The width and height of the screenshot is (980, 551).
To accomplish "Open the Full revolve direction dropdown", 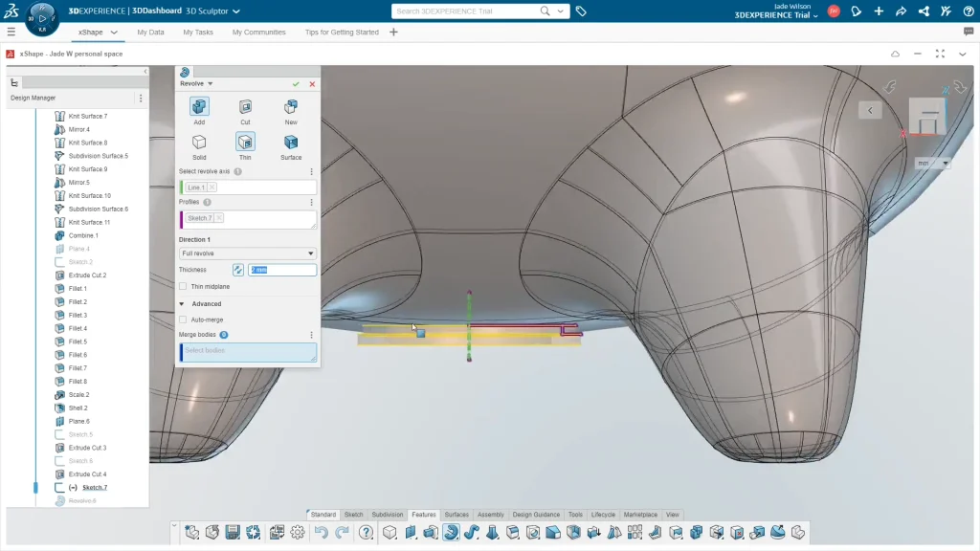I will pos(248,253).
